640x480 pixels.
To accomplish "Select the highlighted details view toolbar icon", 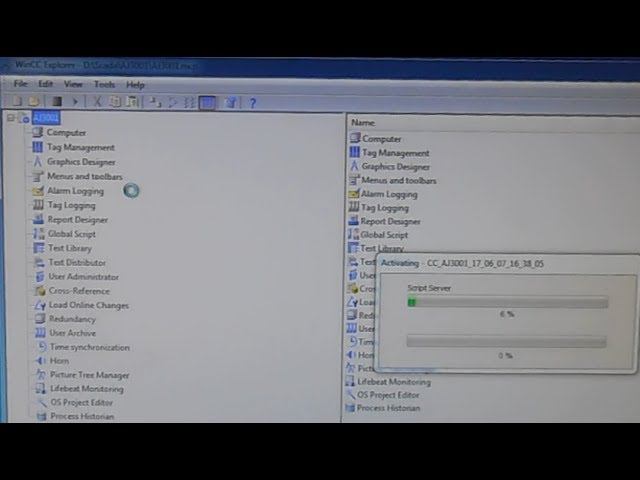I will point(207,102).
